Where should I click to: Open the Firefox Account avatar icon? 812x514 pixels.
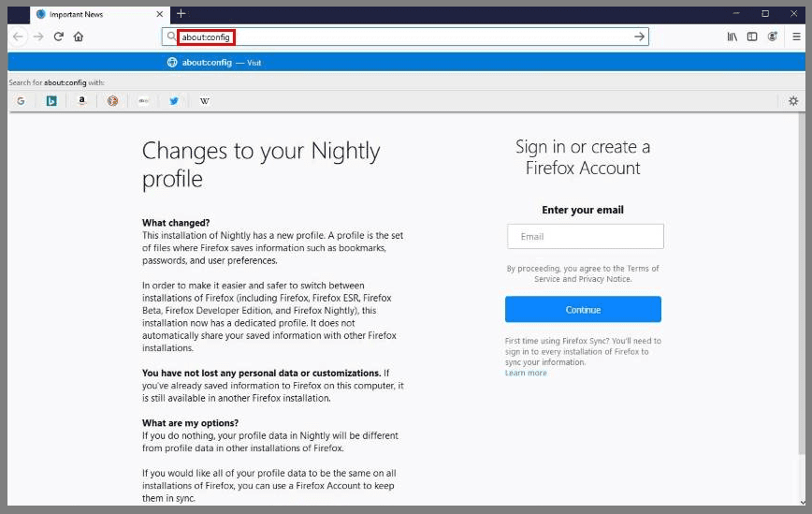coord(773,37)
